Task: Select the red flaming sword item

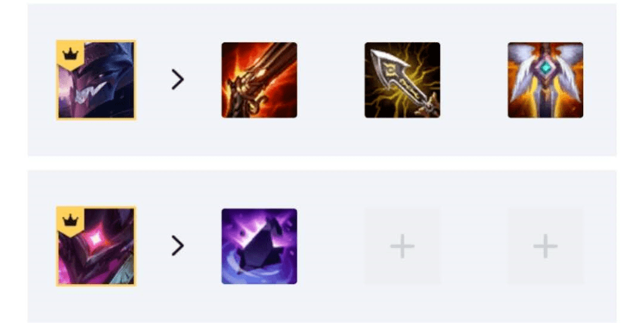Action: tap(259, 80)
